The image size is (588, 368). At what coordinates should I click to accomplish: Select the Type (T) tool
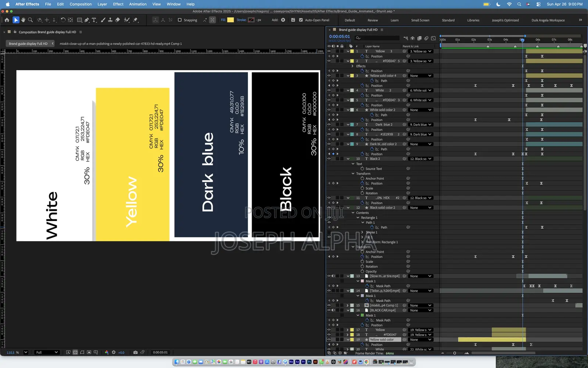point(94,20)
